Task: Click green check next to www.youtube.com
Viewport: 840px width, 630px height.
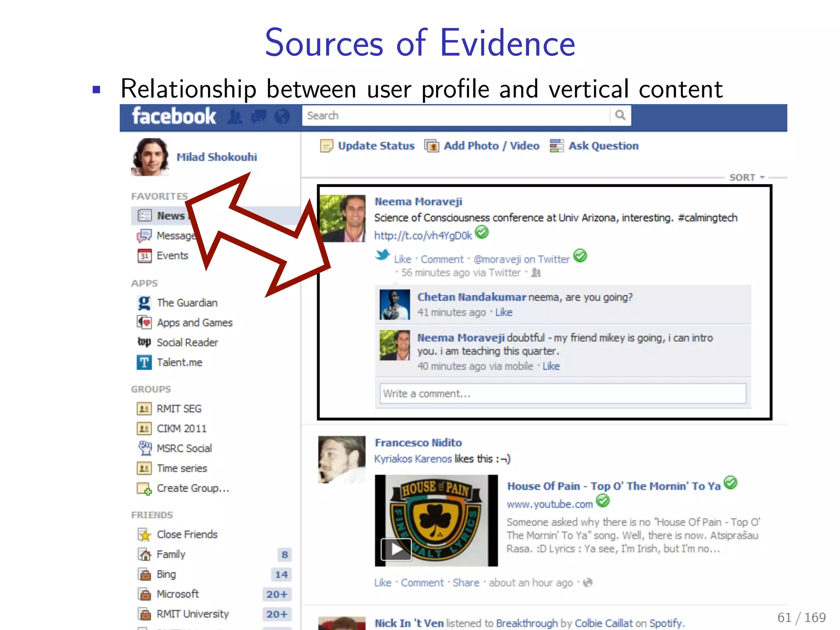Action: click(x=603, y=501)
